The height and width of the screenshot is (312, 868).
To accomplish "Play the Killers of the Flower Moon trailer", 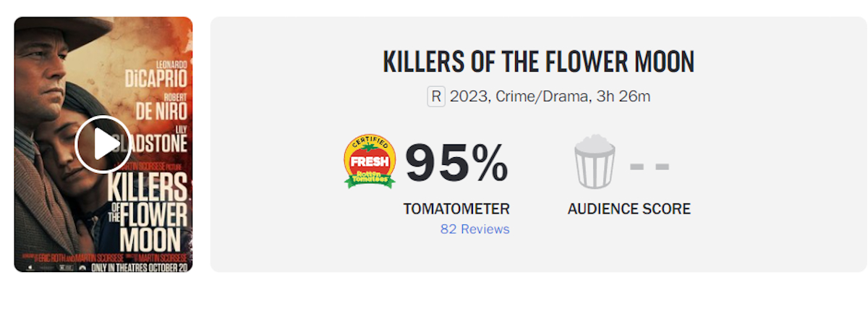I will (x=103, y=144).
